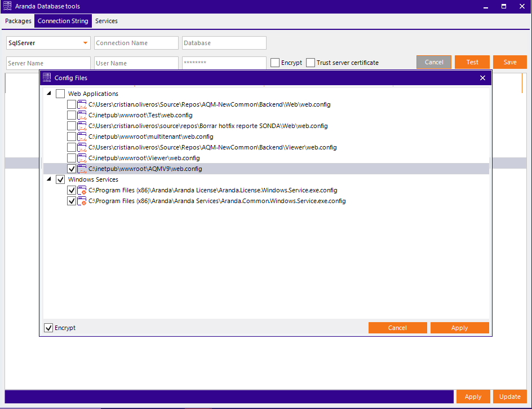Viewport: 532px width, 409px height.
Task: Select row C:\inetpub\wwwroot\Viewer\web.config
Action: [144, 158]
